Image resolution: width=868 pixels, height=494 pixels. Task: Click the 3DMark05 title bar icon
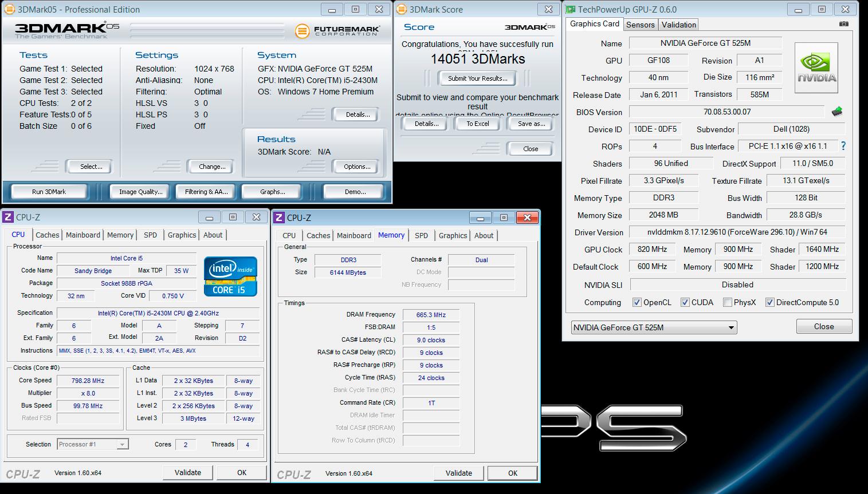pyautogui.click(x=9, y=9)
